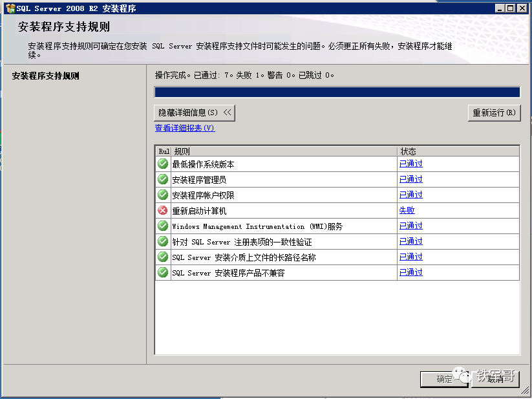Select 安装程序支持规则 step in left pane
The width and height of the screenshot is (532, 399).
[x=46, y=76]
